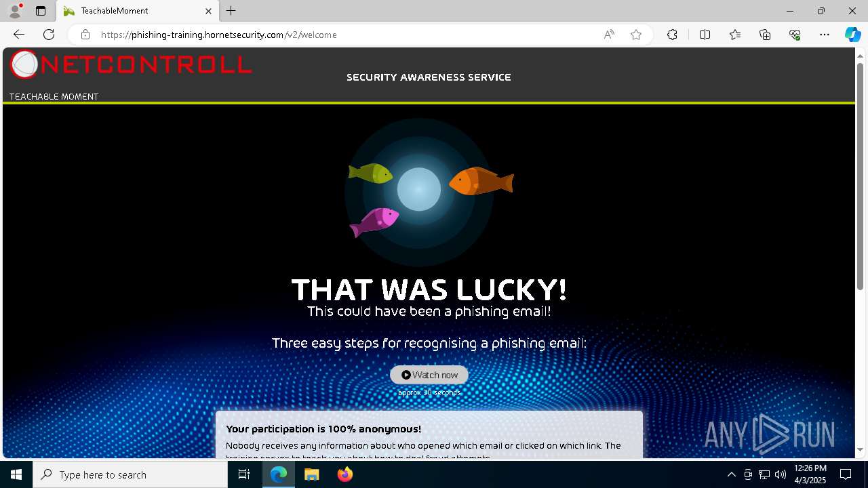Open Task View on taskbar

point(244,474)
